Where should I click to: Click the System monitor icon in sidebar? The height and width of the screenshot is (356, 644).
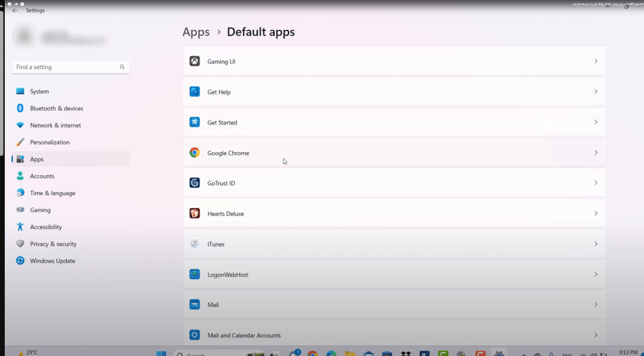coord(20,91)
